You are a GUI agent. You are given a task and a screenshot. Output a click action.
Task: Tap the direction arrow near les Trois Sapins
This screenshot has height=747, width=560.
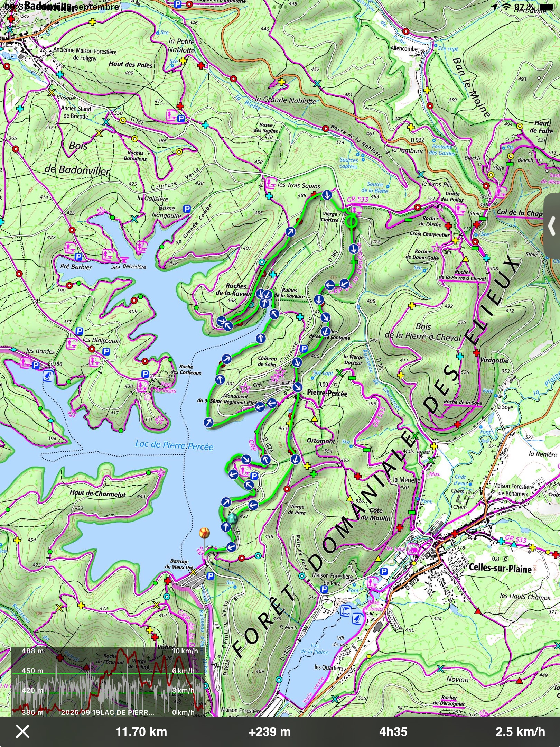(327, 195)
